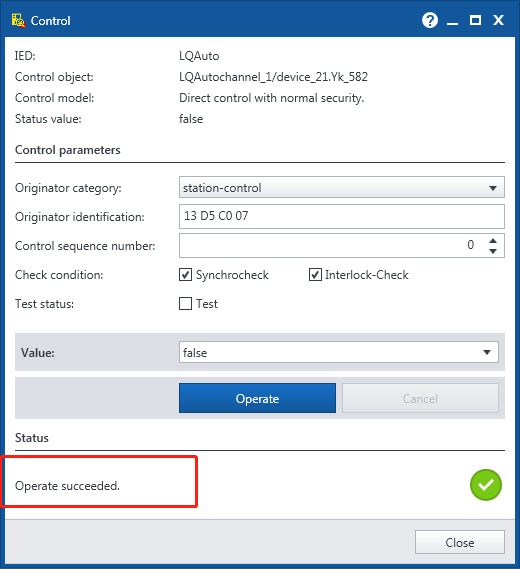Expand the Value dropdown arrow
Screen dimensions: 520x569
click(487, 352)
